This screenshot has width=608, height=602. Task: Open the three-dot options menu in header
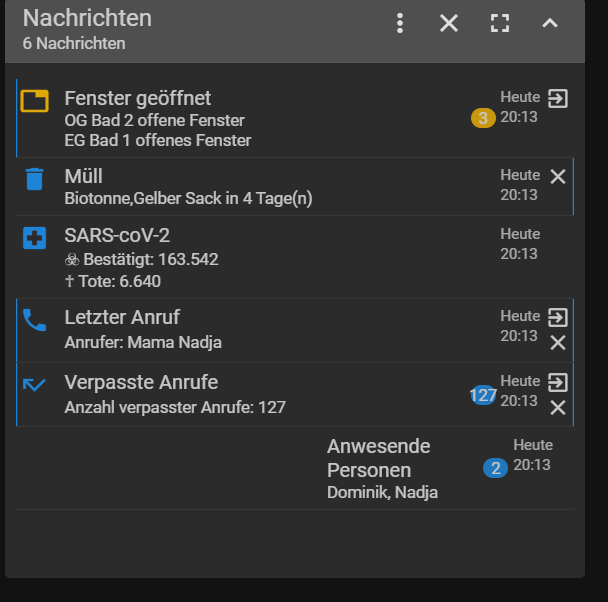tap(400, 23)
